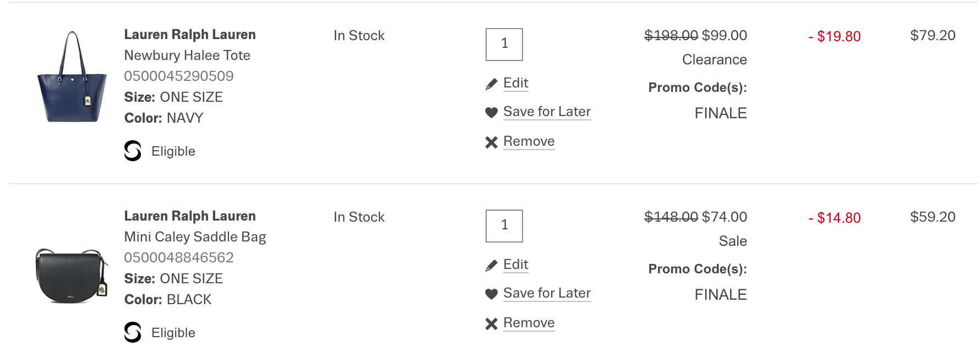This screenshot has height=363, width=980.
Task: Save the Mini Caley Saddle Bag for later
Action: 547,293
